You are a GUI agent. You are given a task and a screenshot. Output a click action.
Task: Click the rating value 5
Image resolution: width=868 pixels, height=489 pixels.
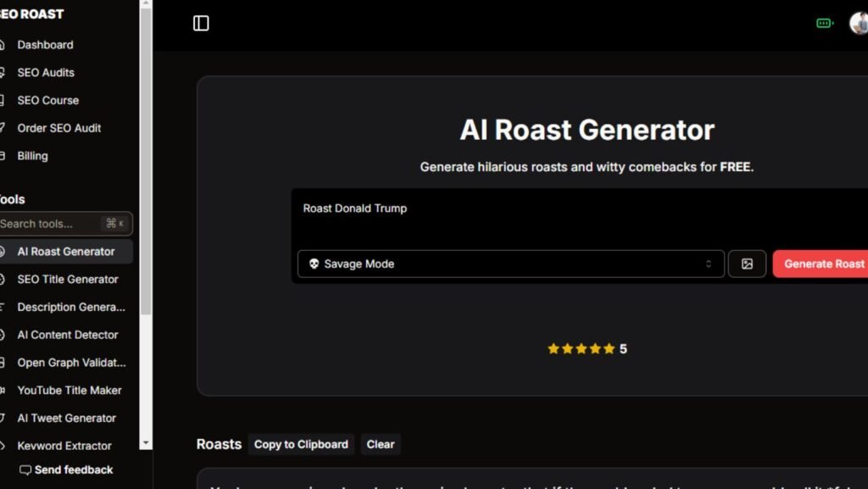(x=623, y=349)
